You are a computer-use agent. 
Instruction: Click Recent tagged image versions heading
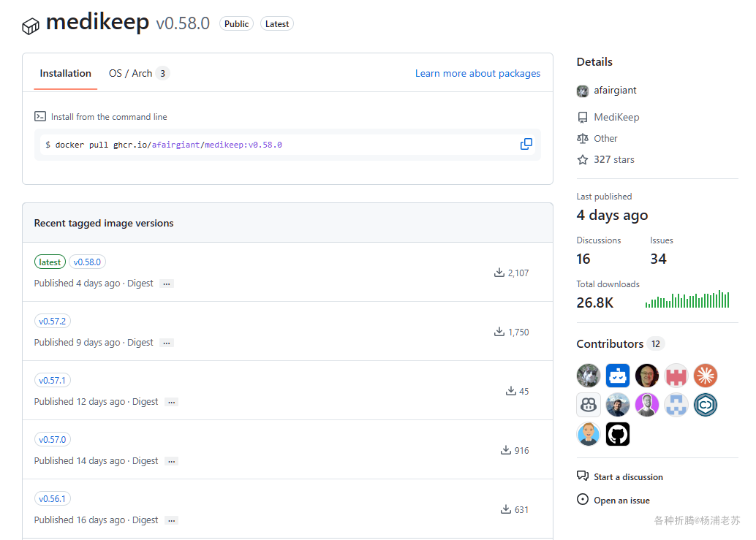(104, 223)
